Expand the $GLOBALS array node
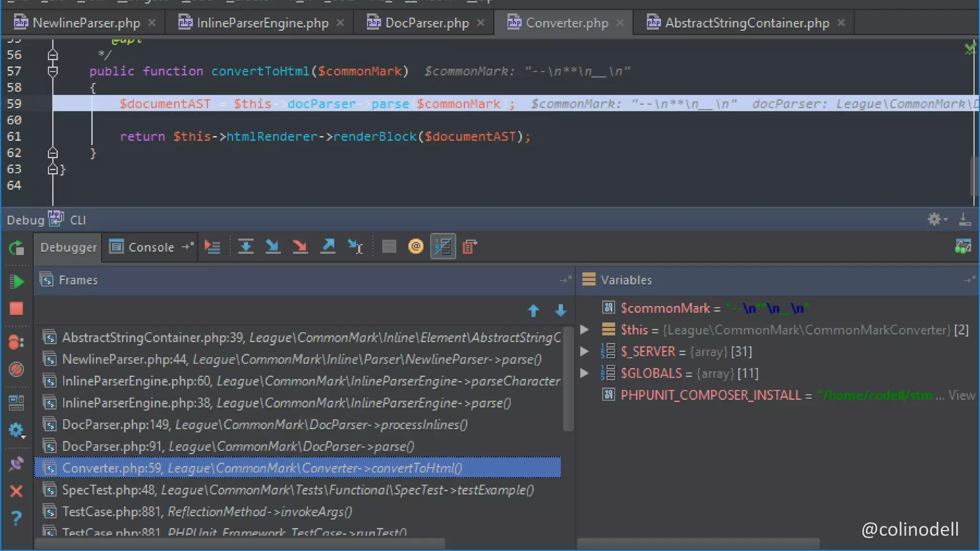The image size is (980, 551). tap(584, 373)
